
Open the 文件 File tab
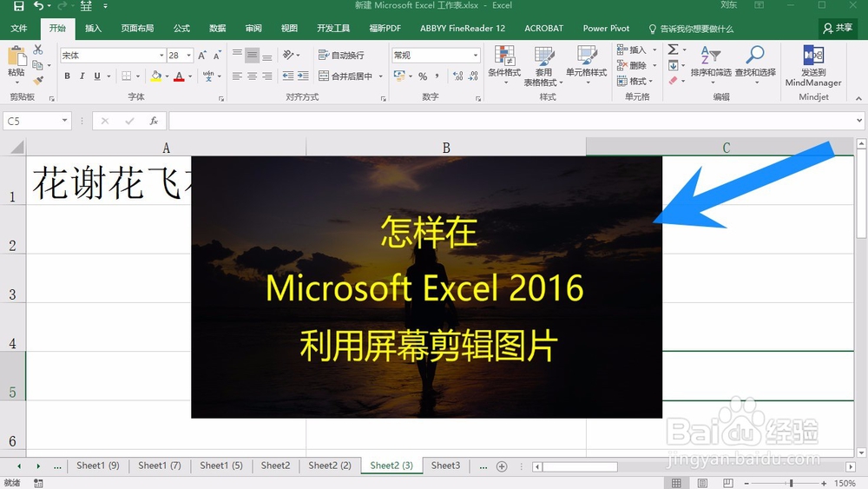click(19, 29)
